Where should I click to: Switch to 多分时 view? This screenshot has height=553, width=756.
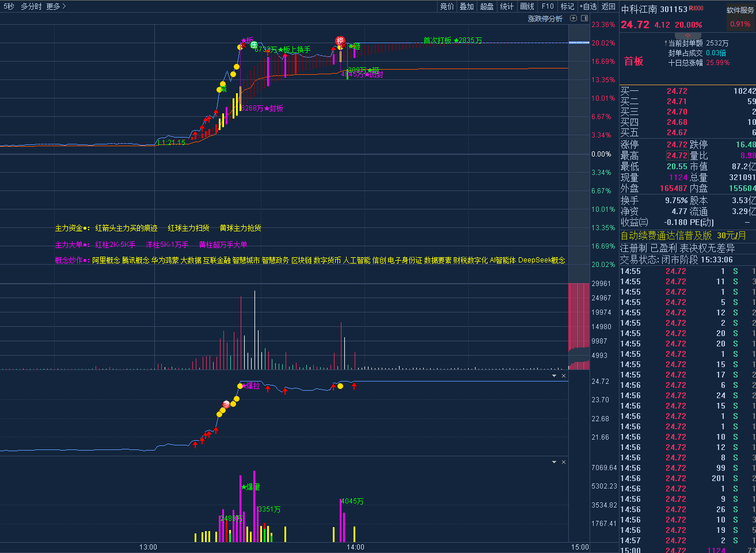pos(31,6)
